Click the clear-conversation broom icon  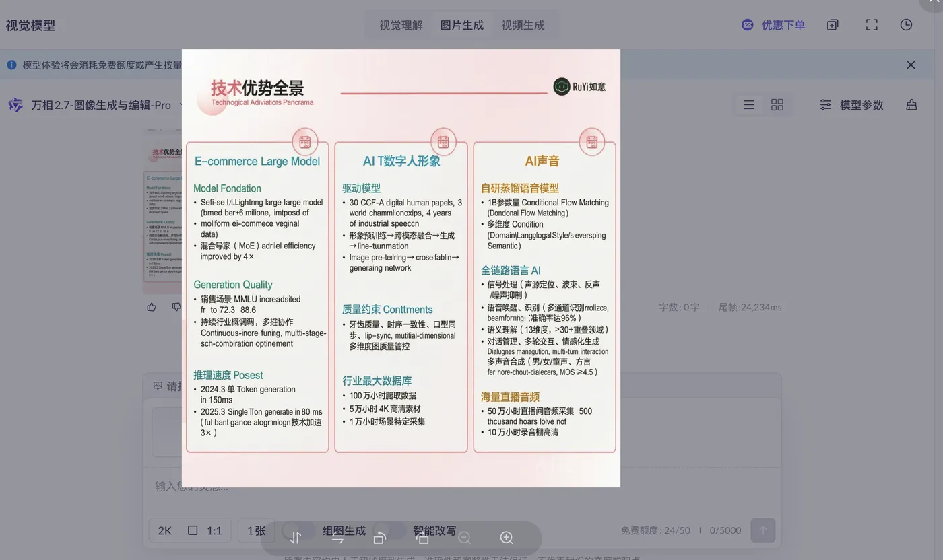[911, 105]
